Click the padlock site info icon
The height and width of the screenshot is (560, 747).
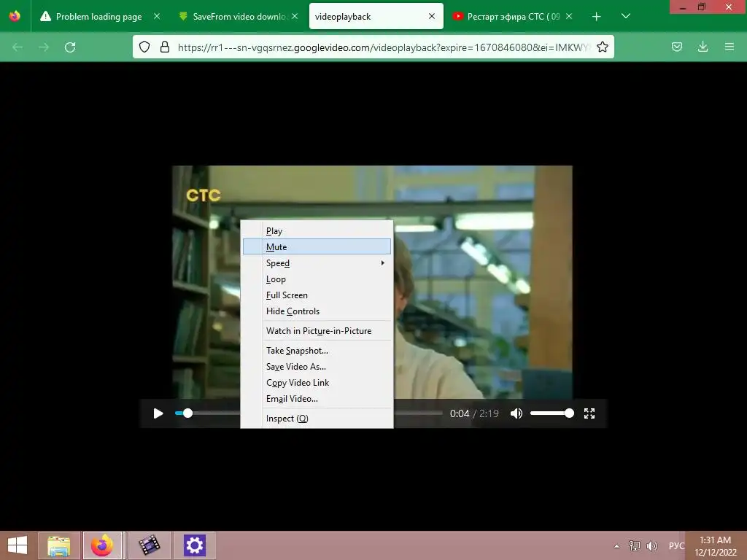pyautogui.click(x=165, y=47)
